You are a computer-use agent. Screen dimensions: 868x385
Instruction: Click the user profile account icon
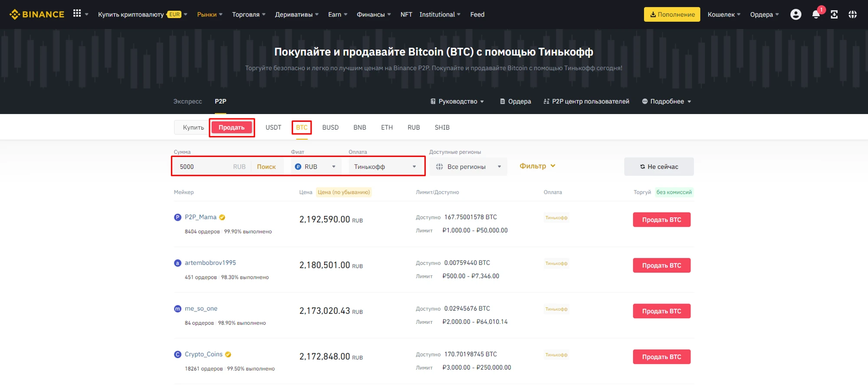pos(796,14)
